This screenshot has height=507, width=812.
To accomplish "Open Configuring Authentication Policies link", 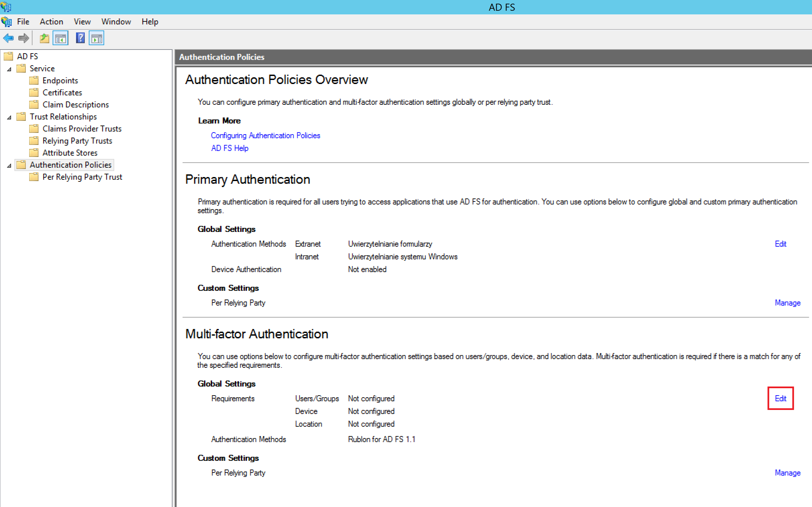I will pos(265,136).
